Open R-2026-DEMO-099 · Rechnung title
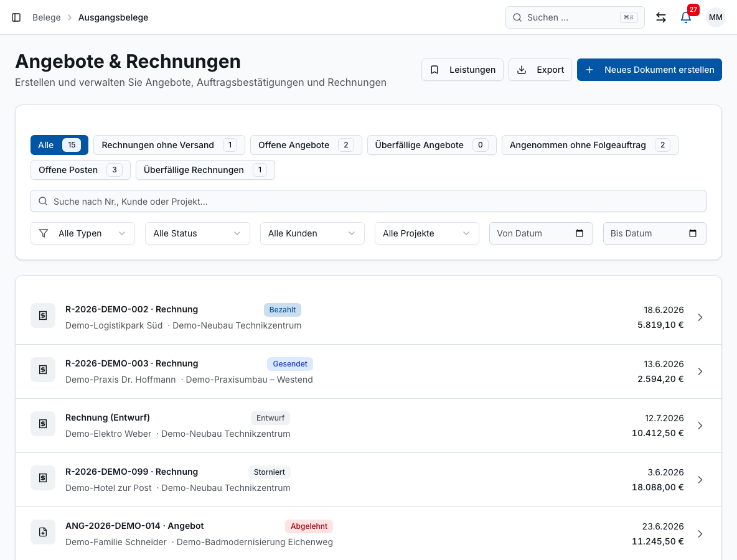Image resolution: width=737 pixels, height=560 pixels. [x=131, y=472]
